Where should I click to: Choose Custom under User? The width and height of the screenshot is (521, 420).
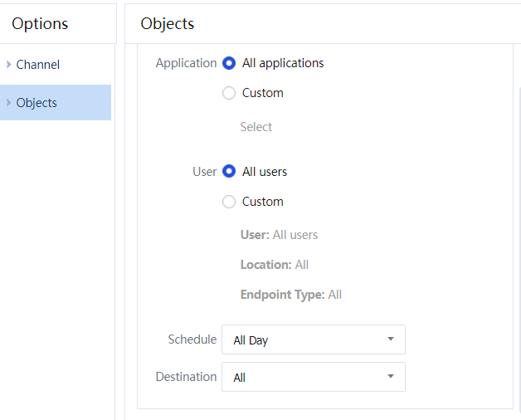[x=230, y=202]
